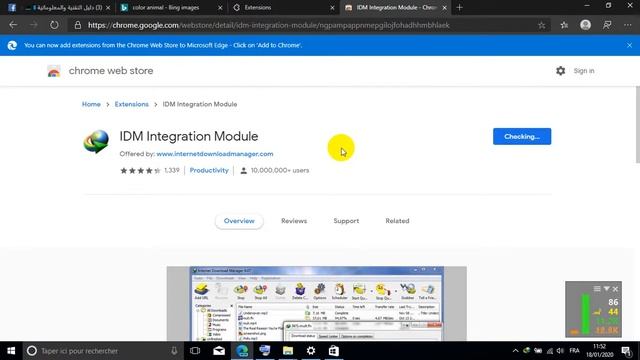The width and height of the screenshot is (640, 360).
Task: Bookmark this page with the star icon
Action: point(542,25)
